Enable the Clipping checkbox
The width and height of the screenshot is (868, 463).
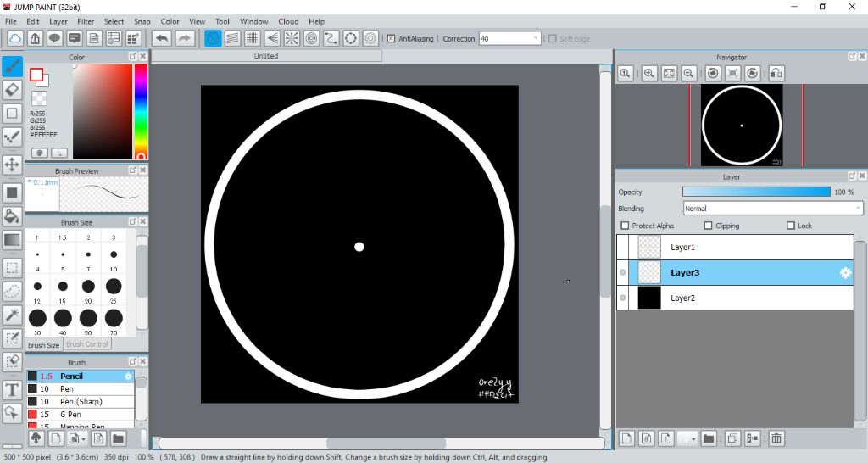(x=708, y=226)
